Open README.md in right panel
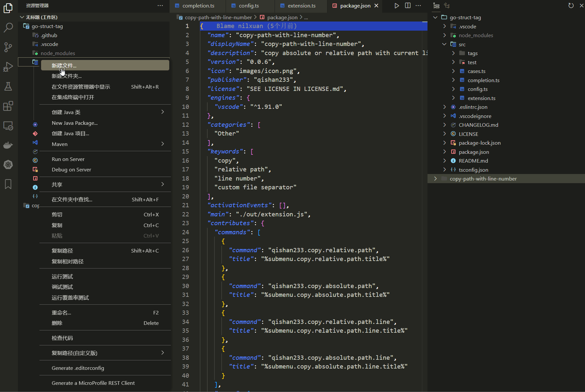The image size is (585, 392). click(x=473, y=161)
